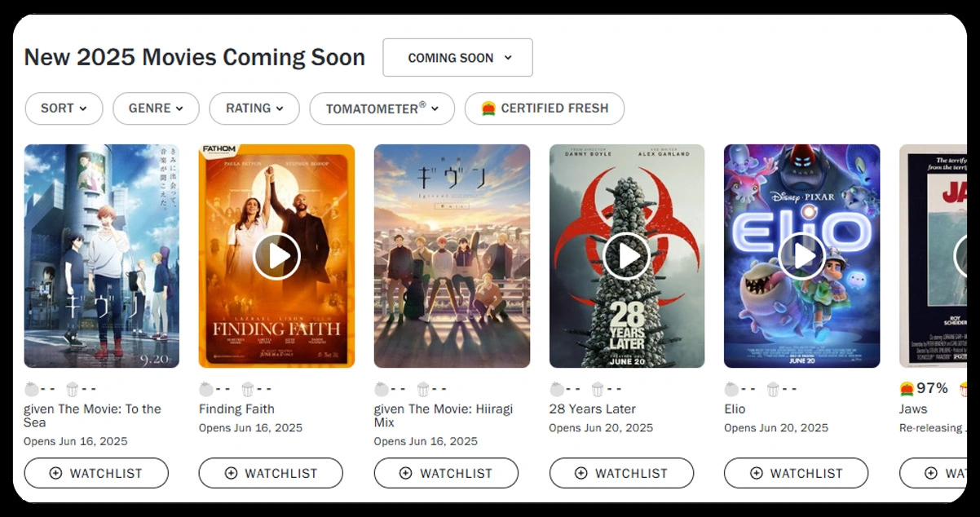Add given The Movie: Hiiragi Mix to Watchlist

[x=446, y=473]
